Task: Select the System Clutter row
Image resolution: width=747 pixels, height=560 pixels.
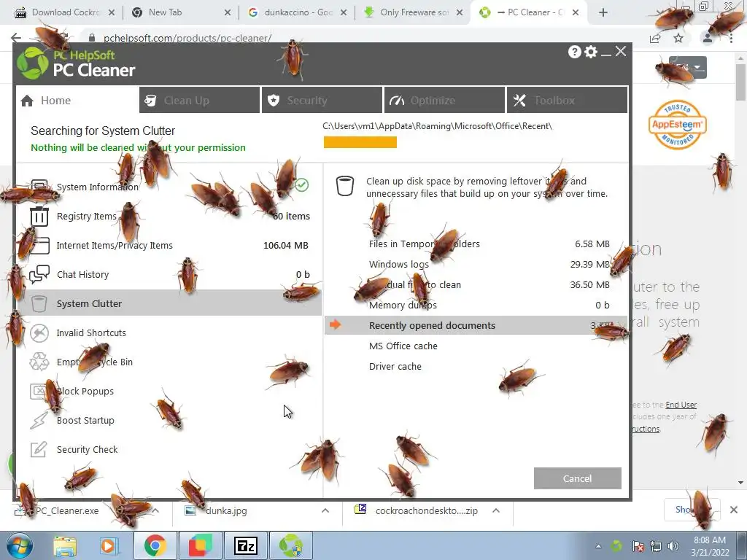Action: tap(169, 303)
